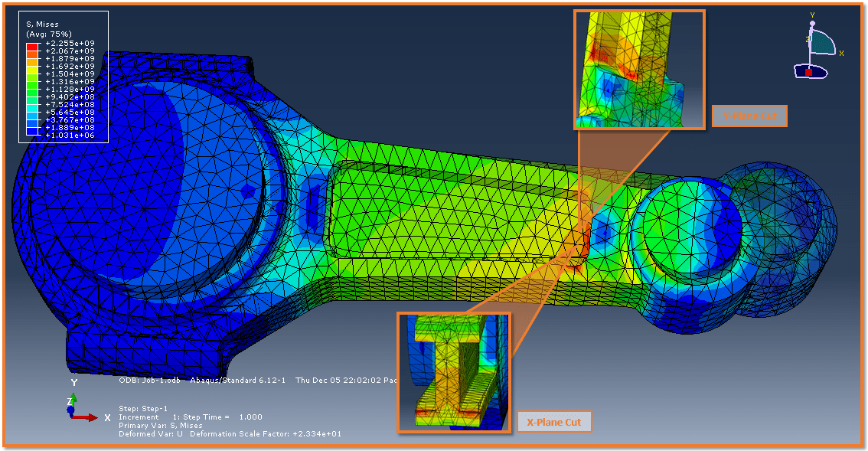Click the legend minimum value +1.031e+06
Screen dimensions: 868x451
tap(70, 136)
